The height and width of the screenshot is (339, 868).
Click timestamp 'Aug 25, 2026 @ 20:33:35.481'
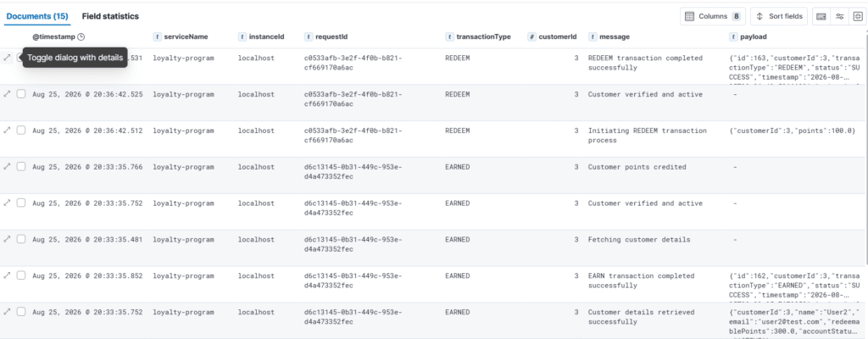point(87,239)
